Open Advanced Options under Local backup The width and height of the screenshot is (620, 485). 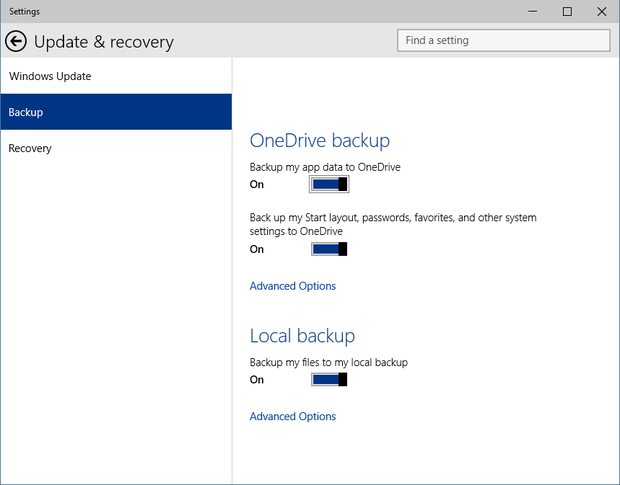pos(292,417)
